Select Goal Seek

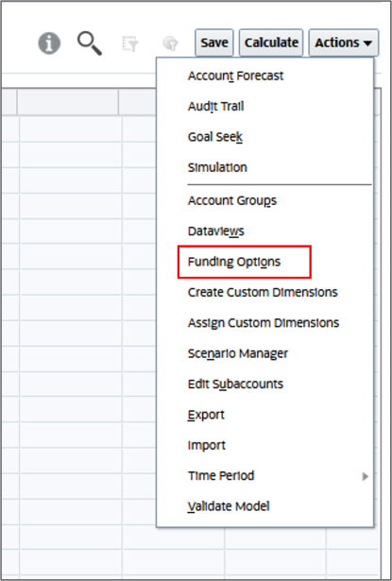click(215, 137)
